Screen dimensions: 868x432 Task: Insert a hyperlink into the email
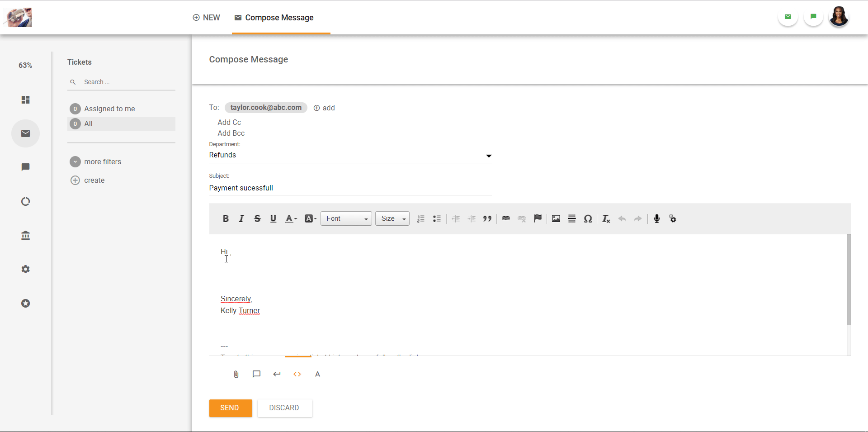pyautogui.click(x=505, y=218)
